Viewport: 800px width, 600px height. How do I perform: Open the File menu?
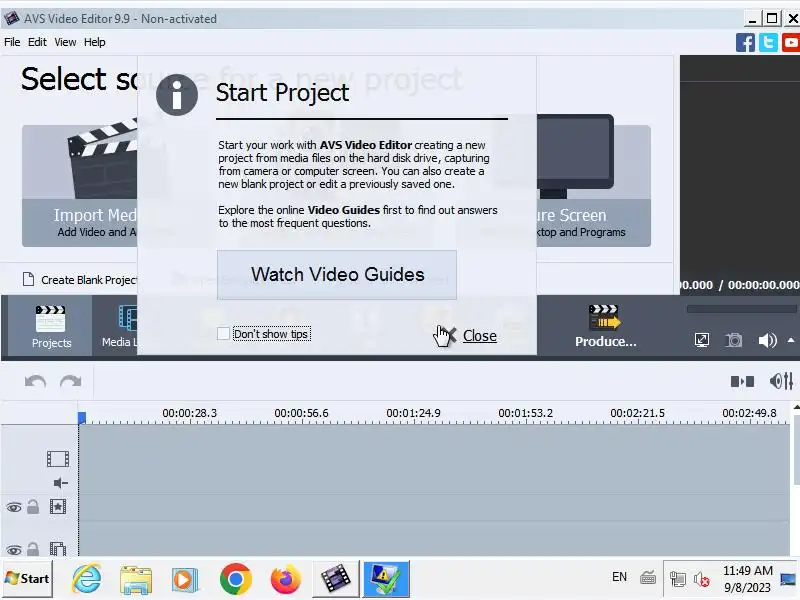12,42
